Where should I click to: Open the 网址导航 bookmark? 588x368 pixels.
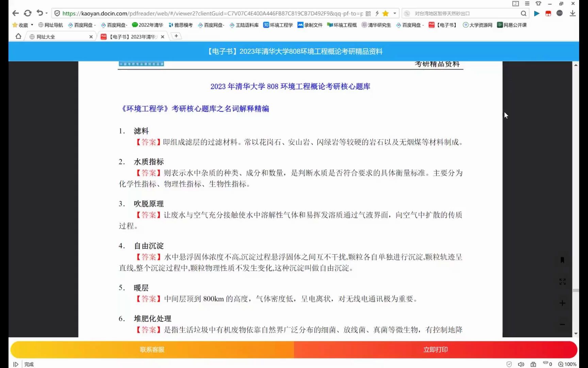coord(50,25)
